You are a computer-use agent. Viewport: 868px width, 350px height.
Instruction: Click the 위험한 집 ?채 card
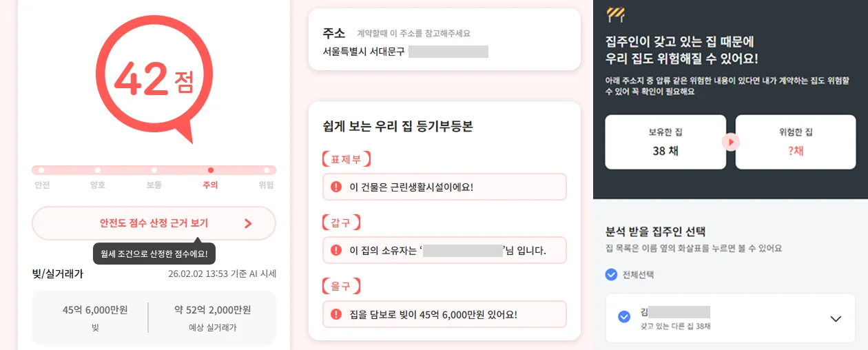pyautogui.click(x=795, y=142)
